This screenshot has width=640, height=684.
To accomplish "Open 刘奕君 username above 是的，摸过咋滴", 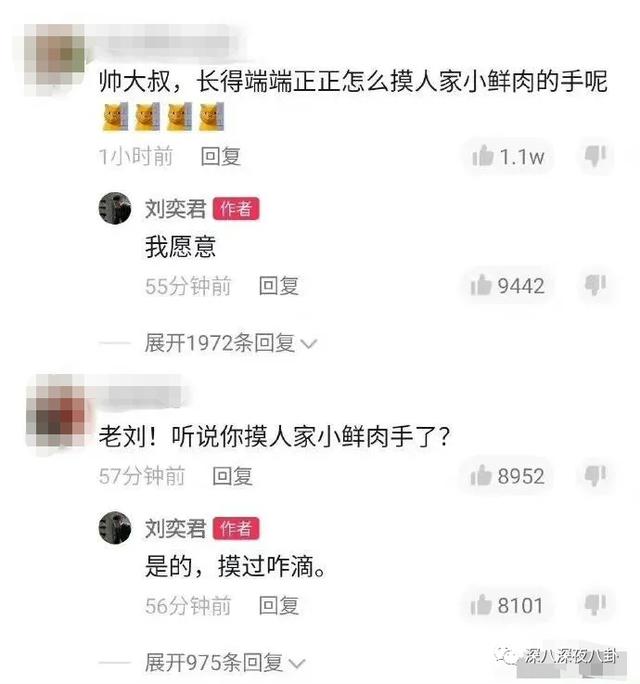I will pos(175,528).
